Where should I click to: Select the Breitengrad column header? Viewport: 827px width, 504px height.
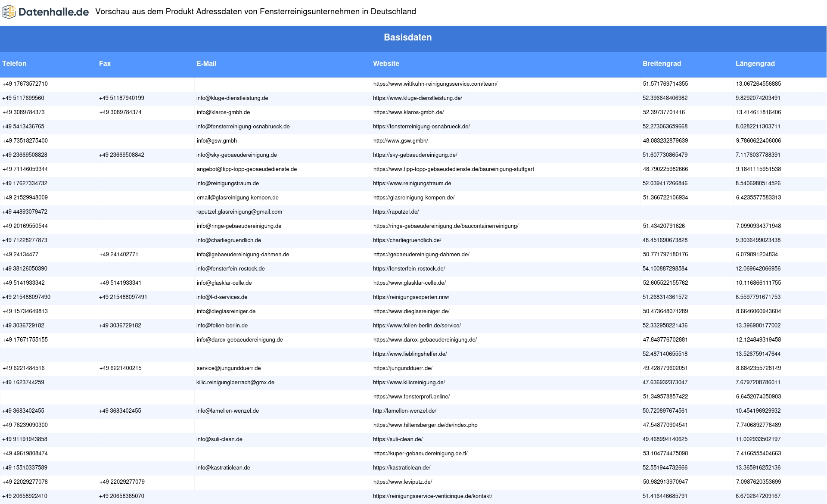coord(662,63)
